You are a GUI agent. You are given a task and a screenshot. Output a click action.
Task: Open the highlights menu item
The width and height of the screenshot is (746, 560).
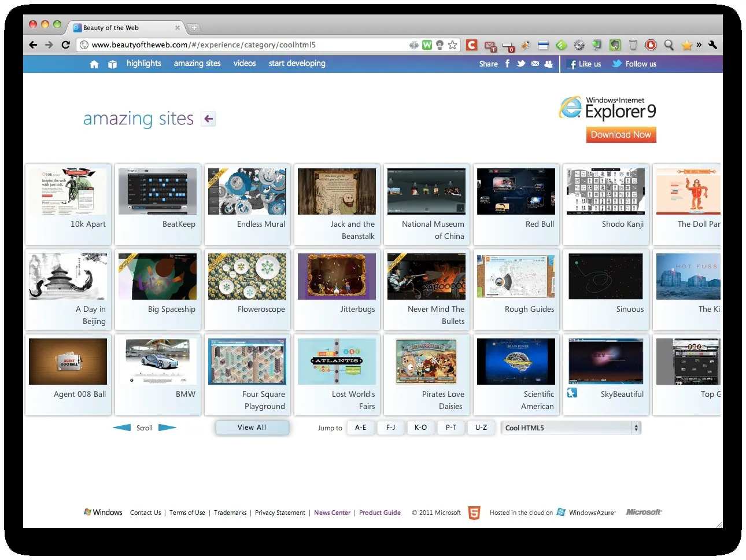(x=144, y=64)
